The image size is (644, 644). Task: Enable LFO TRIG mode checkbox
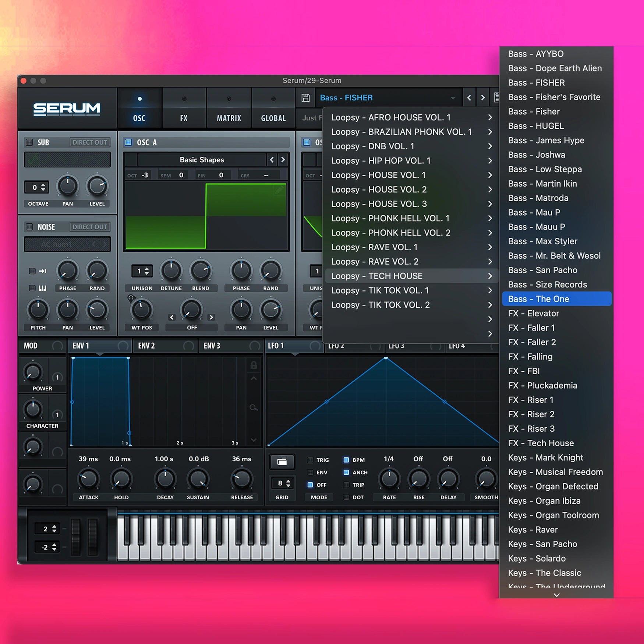click(310, 460)
